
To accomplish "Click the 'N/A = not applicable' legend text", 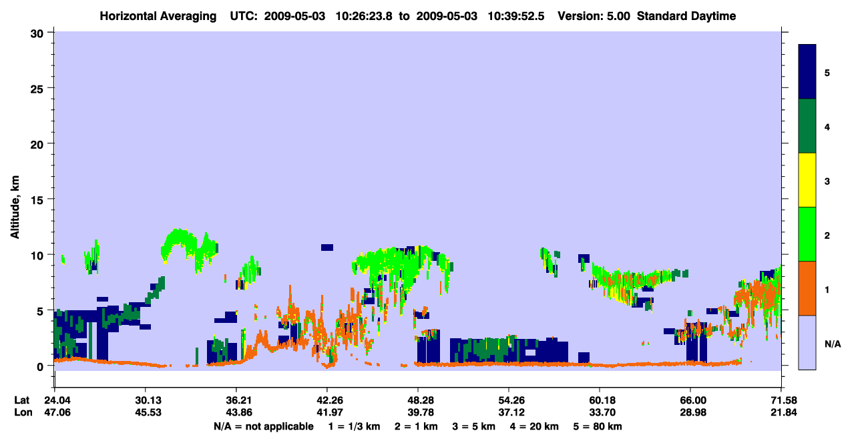I will coord(263,426).
